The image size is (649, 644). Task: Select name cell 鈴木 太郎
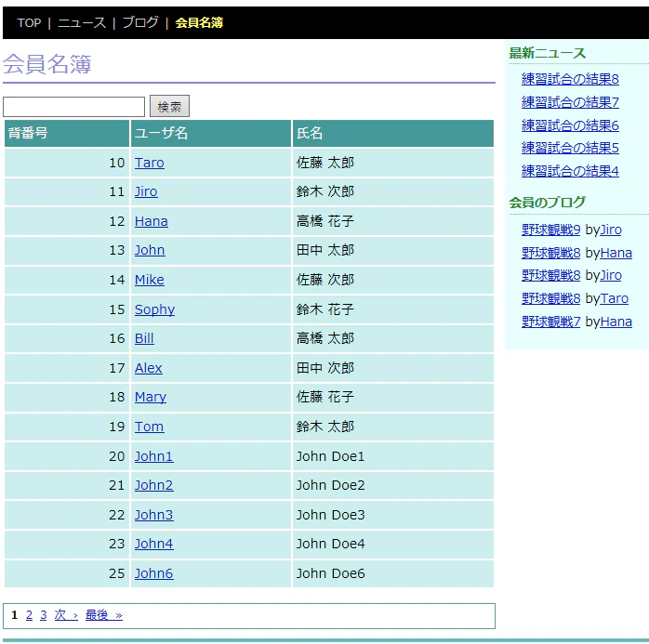pos(393,427)
